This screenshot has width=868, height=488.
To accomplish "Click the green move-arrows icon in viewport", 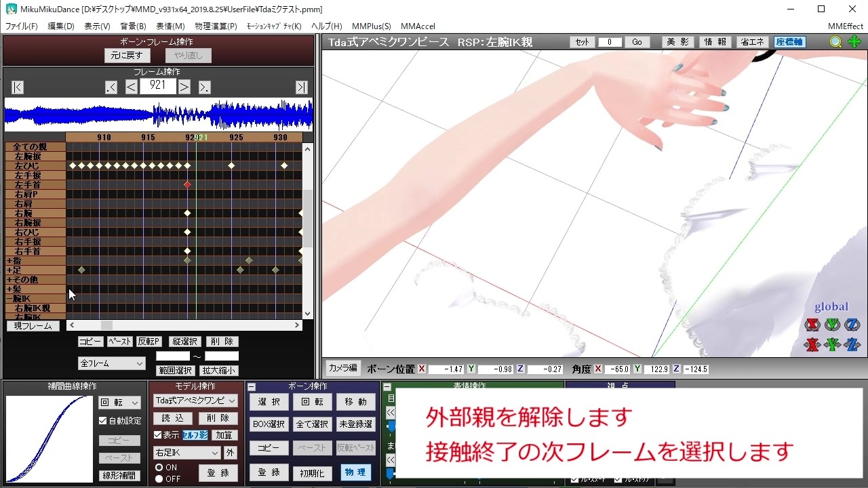I will coord(854,42).
